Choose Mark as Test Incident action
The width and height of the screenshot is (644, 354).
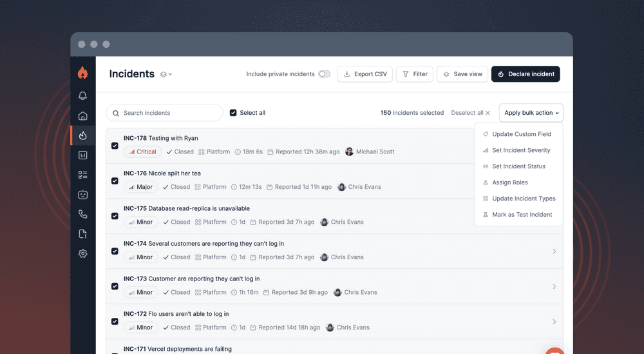click(x=518, y=214)
